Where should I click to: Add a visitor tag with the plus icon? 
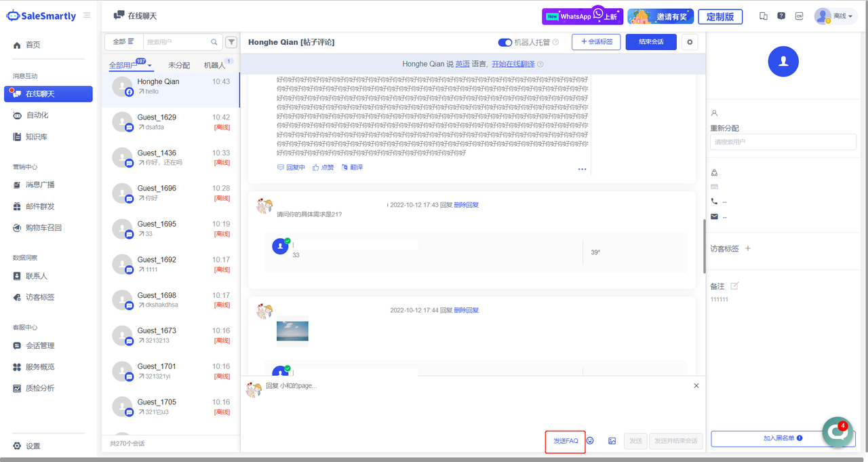tap(748, 248)
